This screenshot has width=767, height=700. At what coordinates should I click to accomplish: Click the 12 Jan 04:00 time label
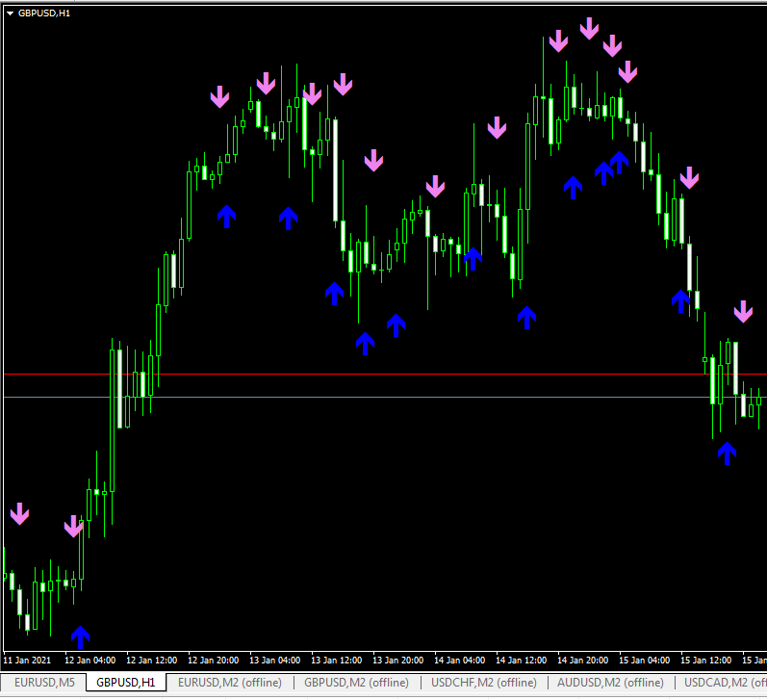coord(90,661)
